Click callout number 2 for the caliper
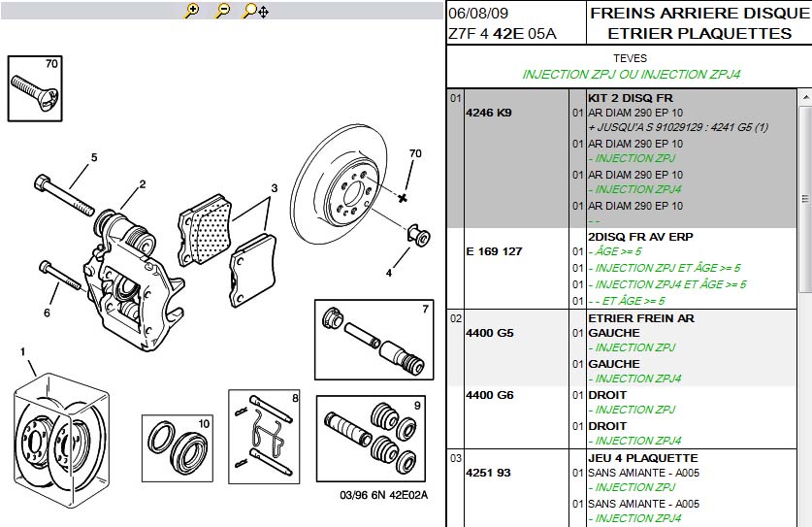Viewport: 812px width, 527px height. 143,184
